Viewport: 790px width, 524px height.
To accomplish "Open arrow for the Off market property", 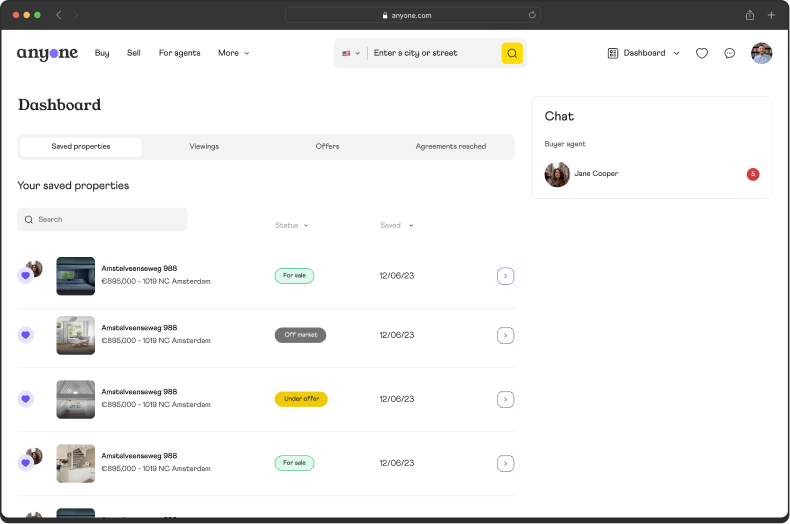I will (x=505, y=335).
